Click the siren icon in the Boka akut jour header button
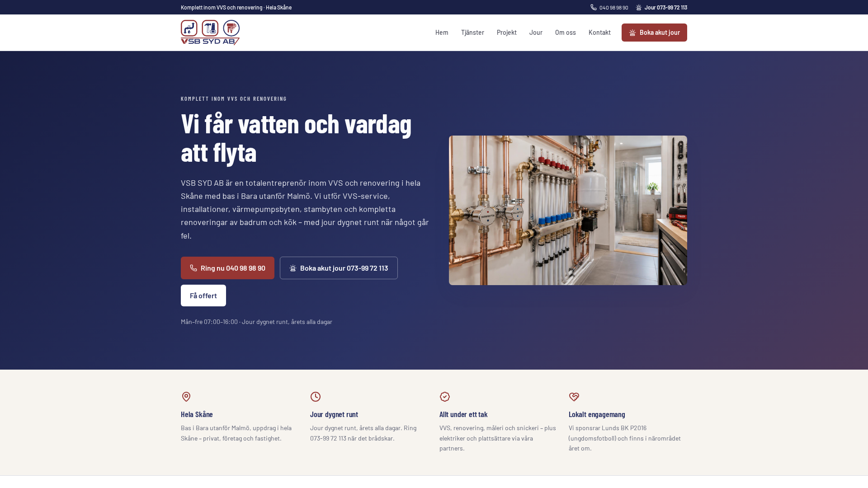The width and height of the screenshot is (868, 488). pos(632,33)
